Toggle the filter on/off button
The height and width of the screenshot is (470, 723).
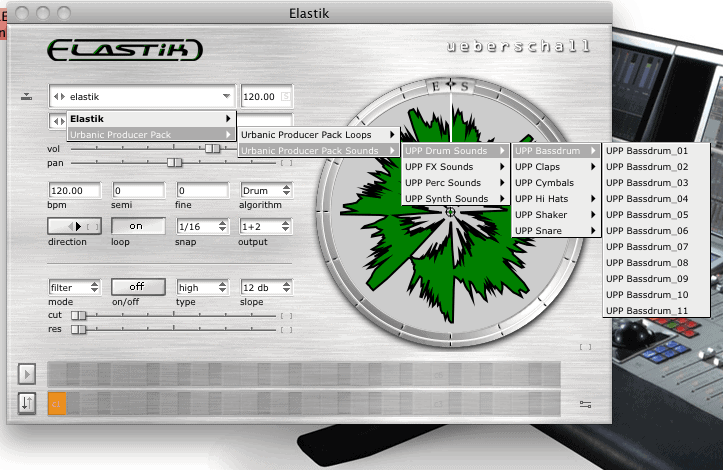[x=137, y=287]
